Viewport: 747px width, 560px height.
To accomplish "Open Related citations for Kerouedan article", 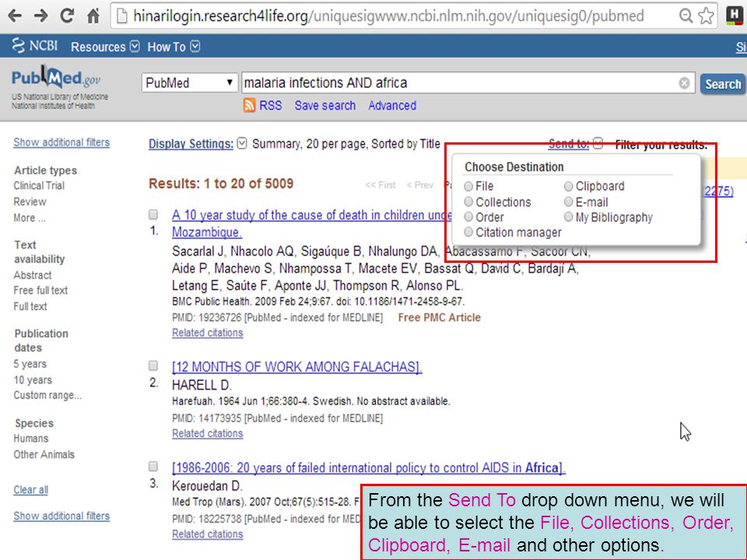I will (208, 534).
